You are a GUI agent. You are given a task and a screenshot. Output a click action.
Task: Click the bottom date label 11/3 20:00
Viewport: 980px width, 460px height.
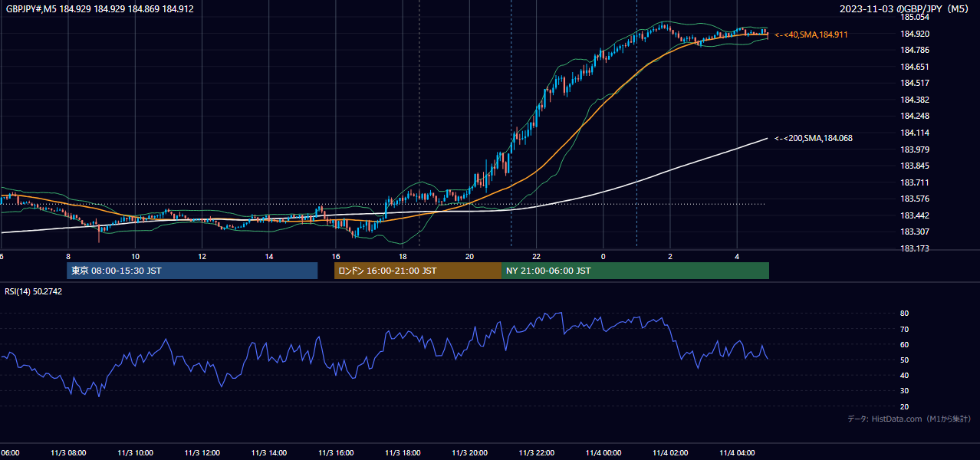(x=470, y=452)
